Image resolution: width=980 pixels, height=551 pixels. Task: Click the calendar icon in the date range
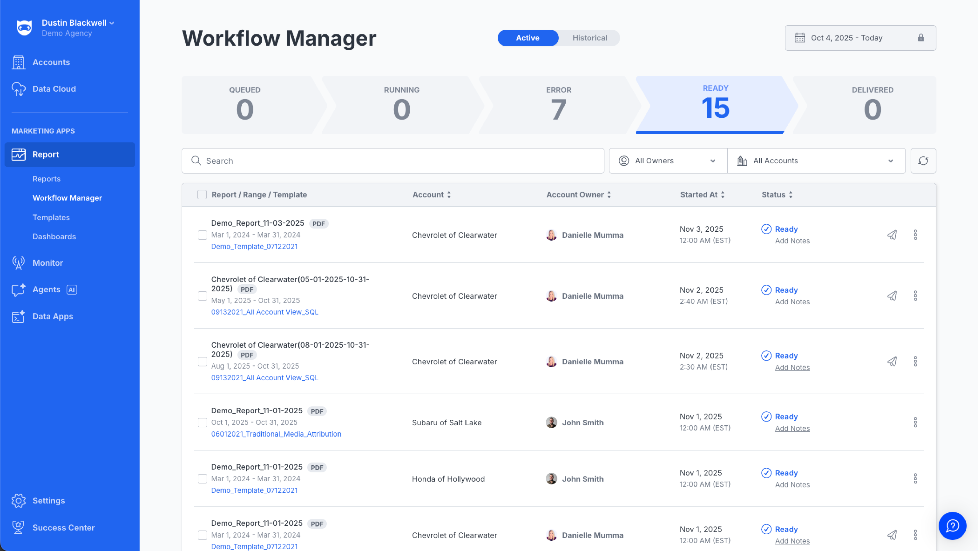(x=799, y=38)
